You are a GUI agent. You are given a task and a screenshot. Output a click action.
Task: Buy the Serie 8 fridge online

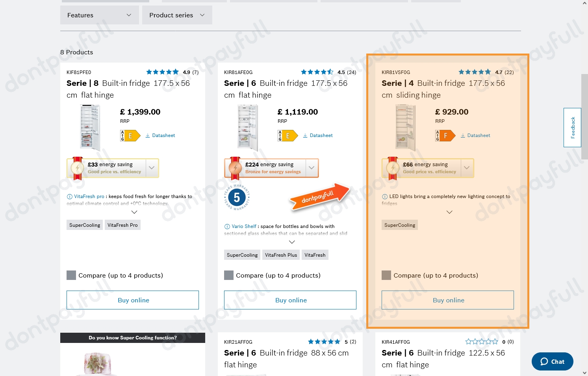pos(133,300)
